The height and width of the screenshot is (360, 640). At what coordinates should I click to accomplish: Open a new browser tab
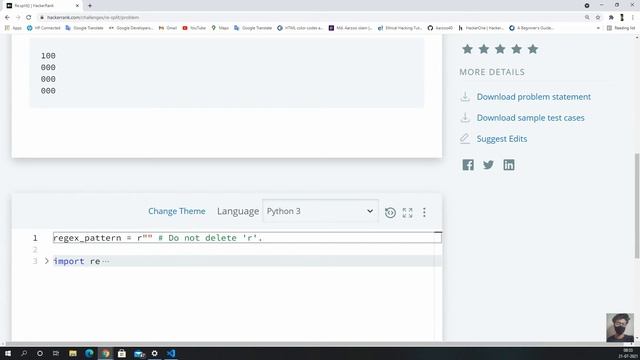90,6
